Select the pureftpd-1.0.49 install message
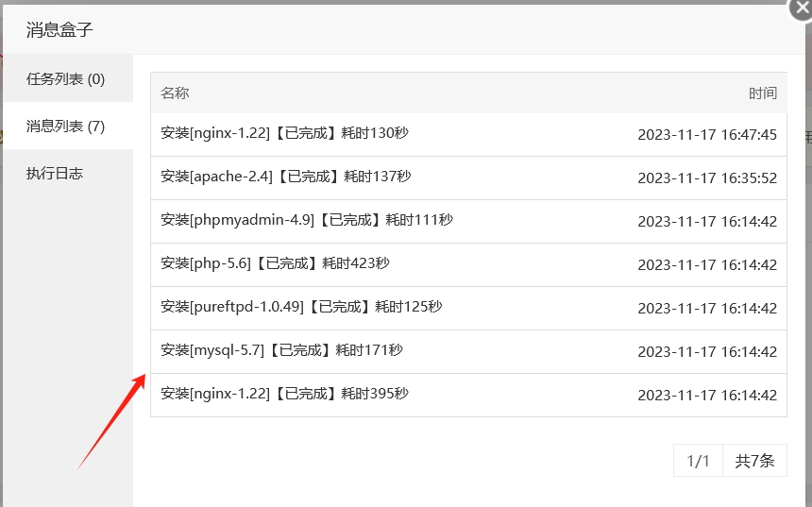The image size is (812, 507). 301,308
